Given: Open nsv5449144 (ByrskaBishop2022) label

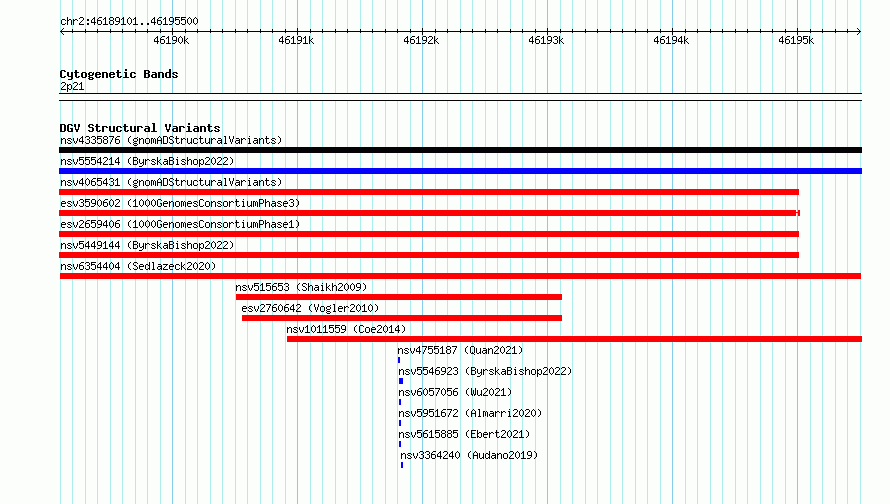Looking at the screenshot, I should coord(147,245).
